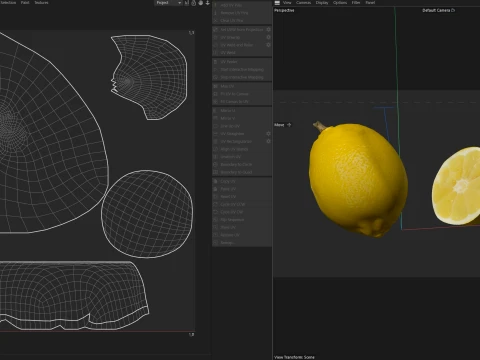Click Clear UV Pins command

(x=242, y=21)
